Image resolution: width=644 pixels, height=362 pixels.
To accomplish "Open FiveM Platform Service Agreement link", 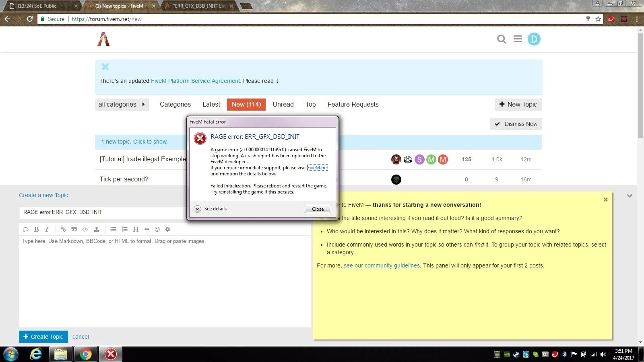I will tap(195, 81).
